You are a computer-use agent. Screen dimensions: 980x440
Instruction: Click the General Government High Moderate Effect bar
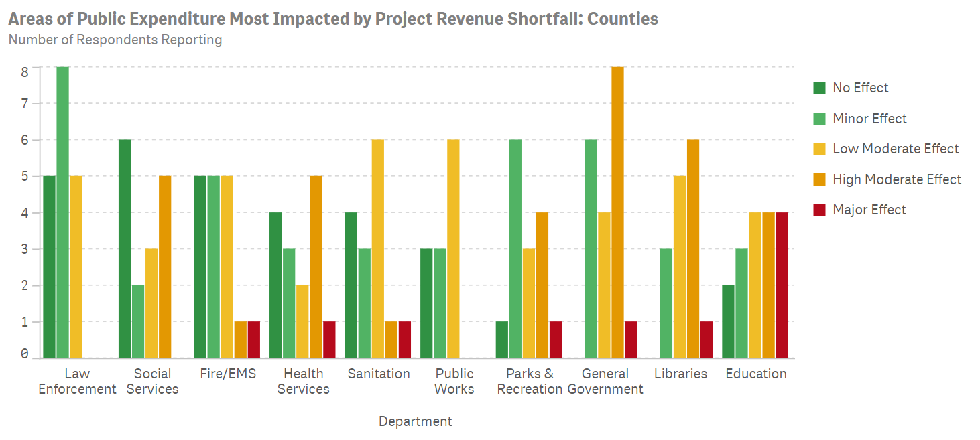617,212
